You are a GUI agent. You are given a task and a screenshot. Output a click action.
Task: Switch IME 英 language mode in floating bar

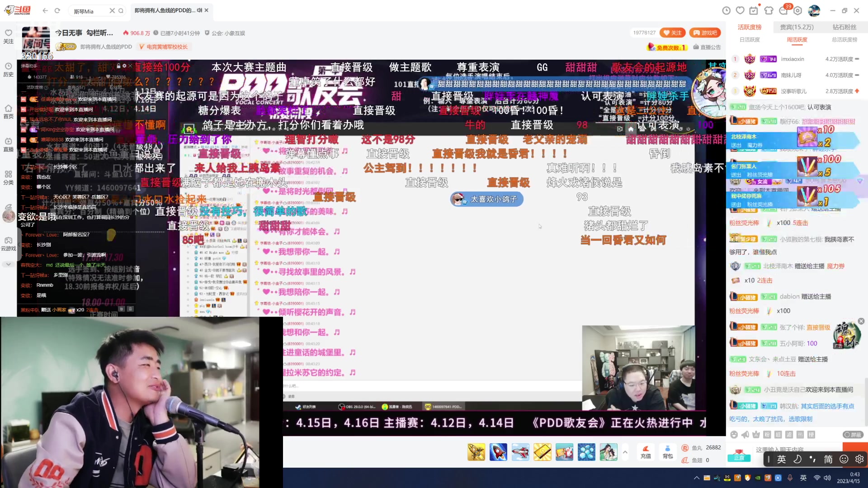(x=782, y=460)
